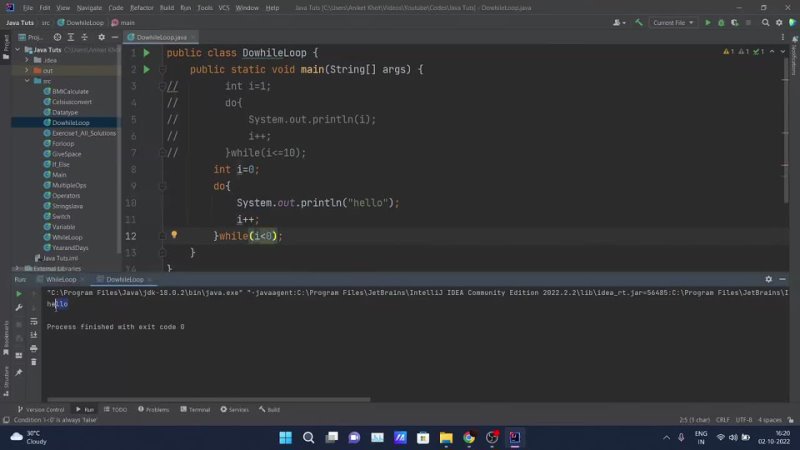
Task: Hide the Project panel with minus icon
Action: (115, 37)
